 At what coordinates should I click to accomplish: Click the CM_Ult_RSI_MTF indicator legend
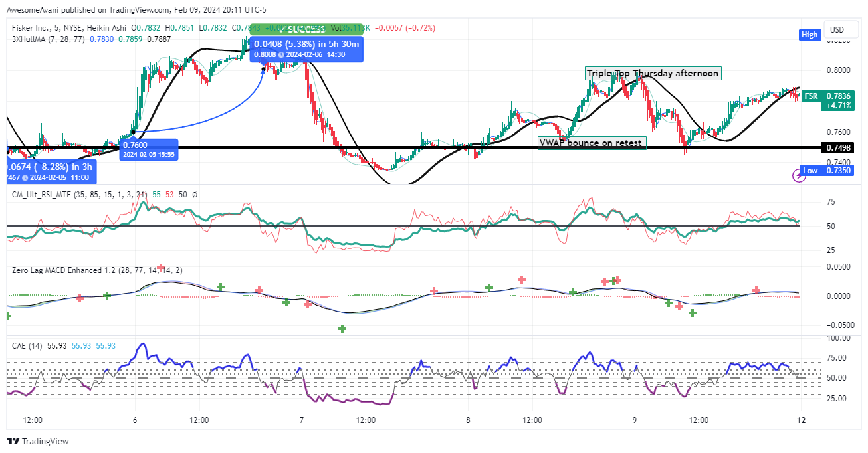tap(80, 193)
